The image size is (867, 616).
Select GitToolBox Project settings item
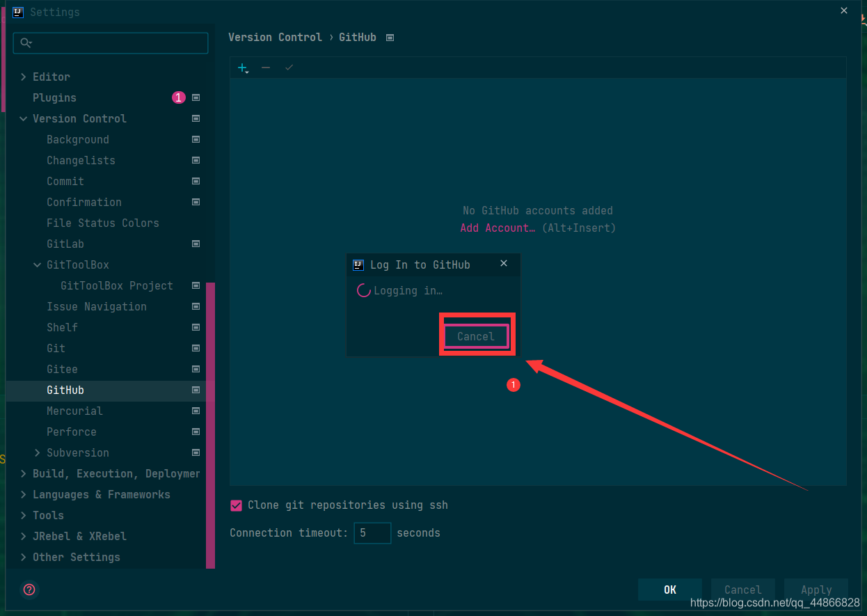click(x=117, y=285)
